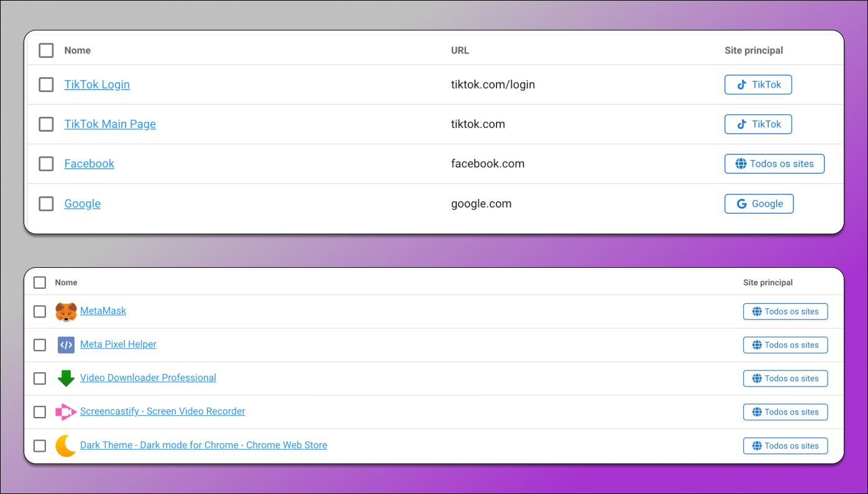
Task: Click the TikTok site button for TikTok Main Page
Action: [x=758, y=124]
